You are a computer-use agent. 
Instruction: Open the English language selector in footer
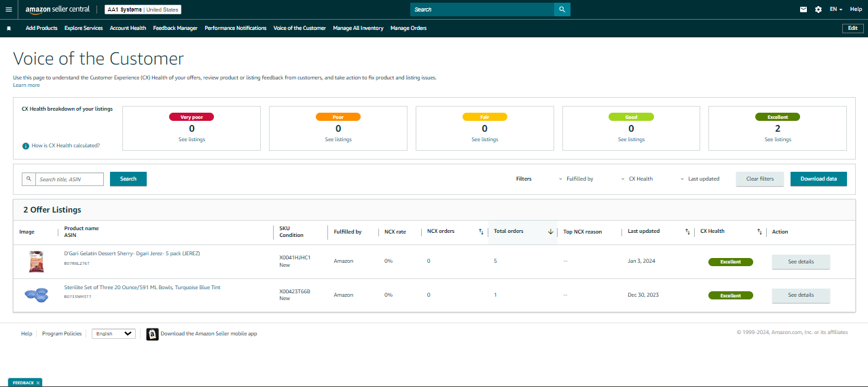click(114, 334)
